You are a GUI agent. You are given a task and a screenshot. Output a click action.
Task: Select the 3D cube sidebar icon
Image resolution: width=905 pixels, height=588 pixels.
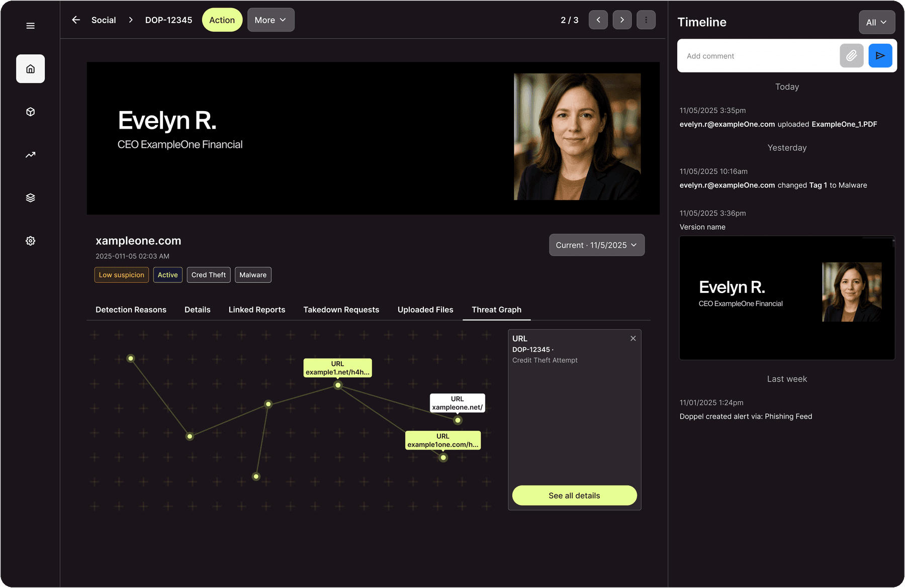click(x=30, y=112)
